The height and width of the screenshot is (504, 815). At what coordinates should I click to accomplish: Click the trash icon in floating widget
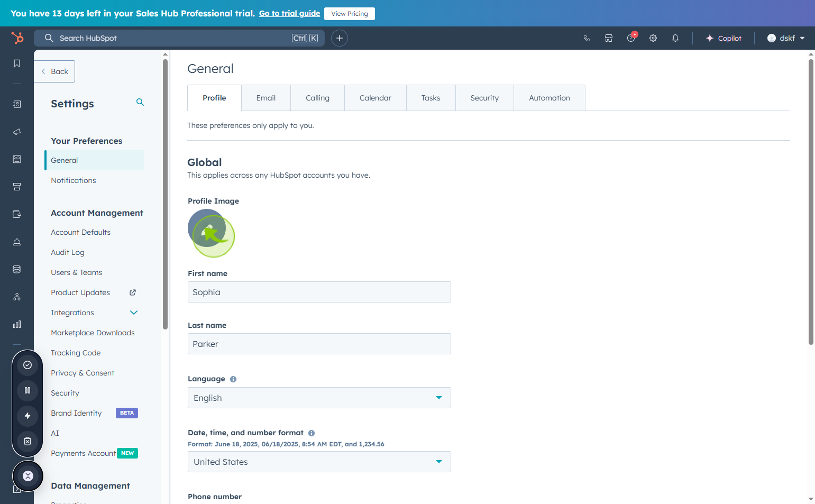click(28, 441)
